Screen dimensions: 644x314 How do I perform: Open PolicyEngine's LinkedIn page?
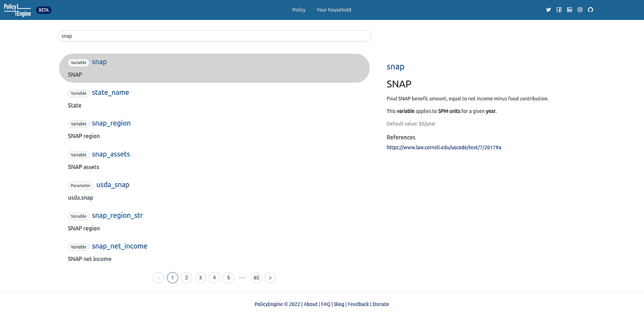click(x=569, y=9)
